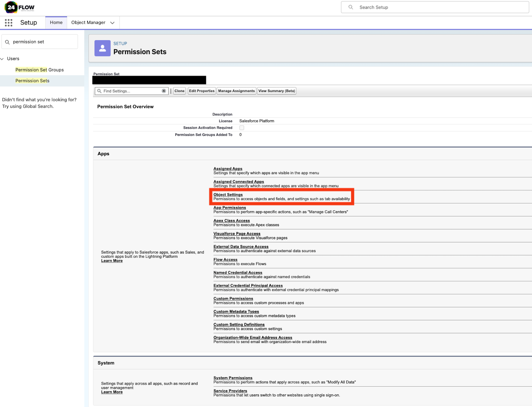The image size is (532, 407).
Task: Click the Quick Find magnifier icon
Action: (7, 42)
